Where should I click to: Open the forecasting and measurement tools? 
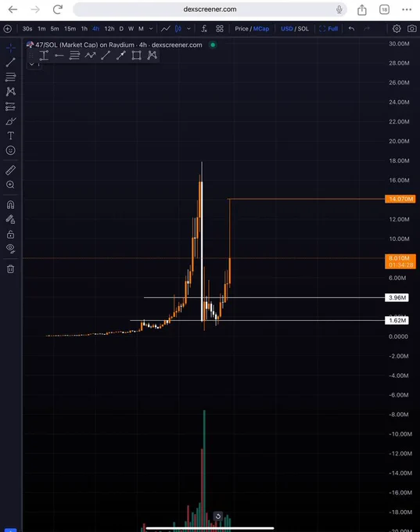click(x=10, y=106)
